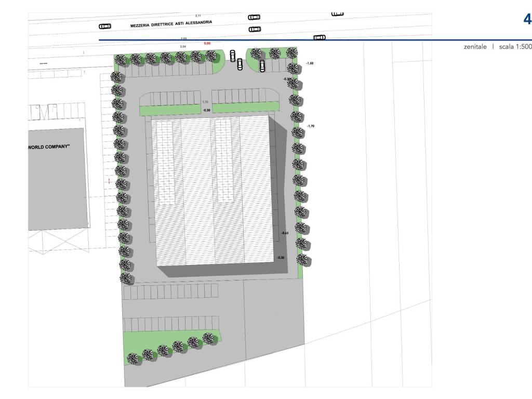Click the small red marker left of the tree row
Image resolution: width=532 pixels, height=399 pixels.
click(109, 181)
